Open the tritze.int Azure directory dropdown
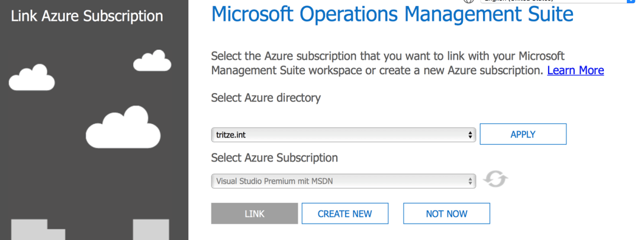Viewport: 644px width, 240px height. 343,135
